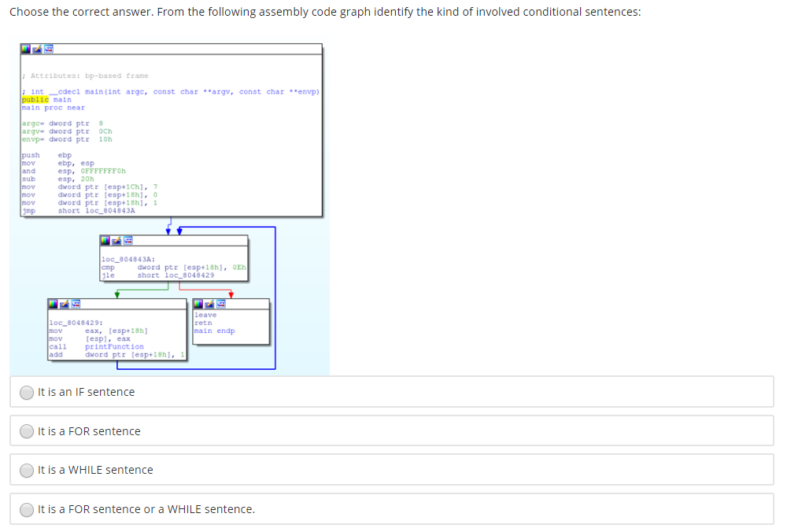Click the pencil edit icon on the main proc node

(37, 49)
